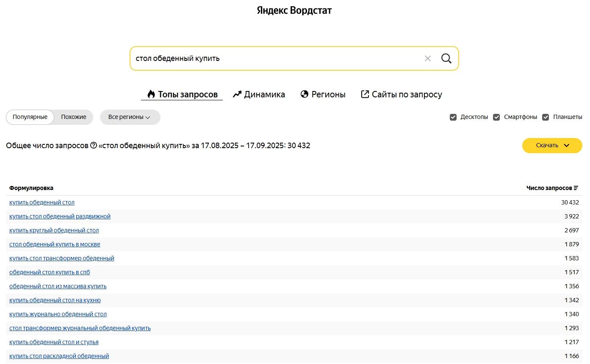The width and height of the screenshot is (590, 364).
Task: Open the купить обеденный стол query link
Action: pos(42,202)
